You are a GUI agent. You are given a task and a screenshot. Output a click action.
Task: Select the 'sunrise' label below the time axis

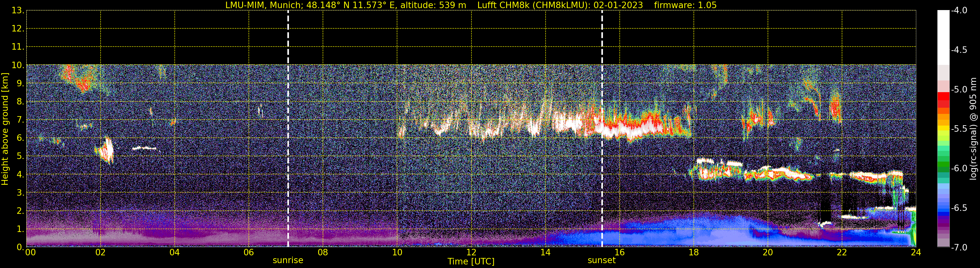pos(288,261)
